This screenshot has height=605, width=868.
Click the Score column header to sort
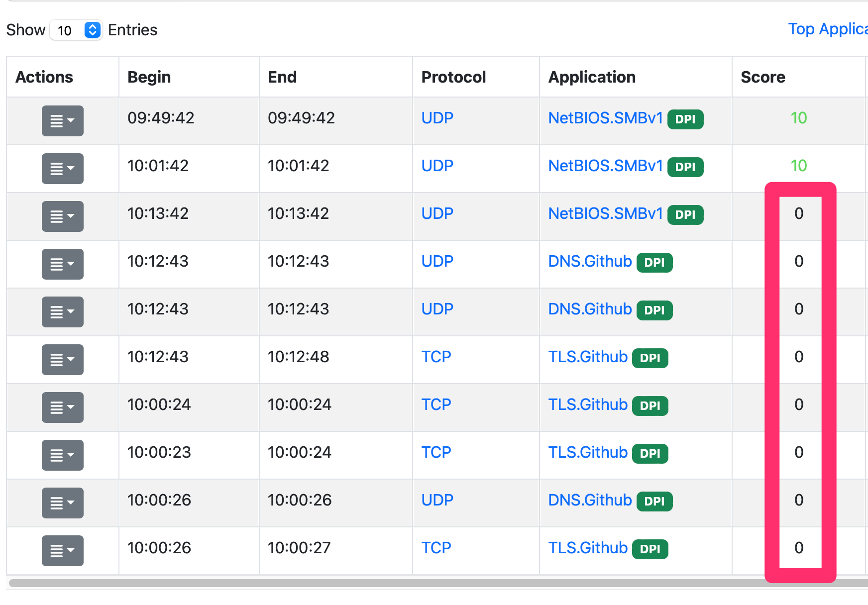click(x=762, y=77)
